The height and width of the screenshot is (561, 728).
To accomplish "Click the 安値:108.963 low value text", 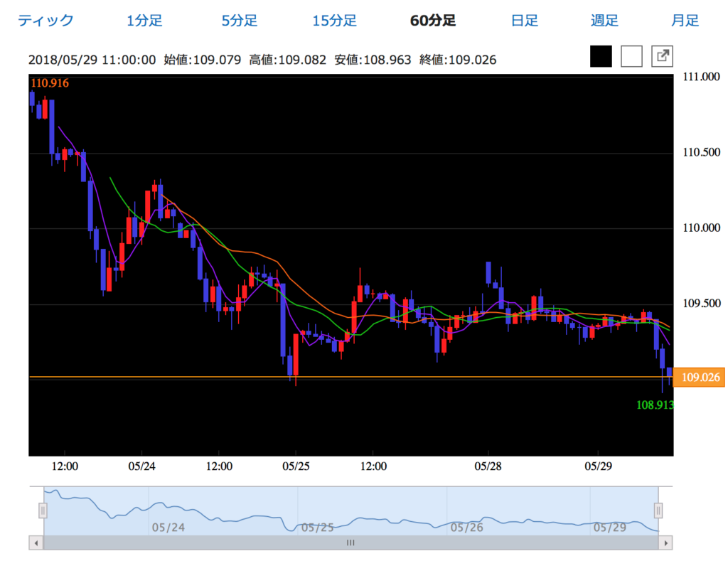I will 373,60.
